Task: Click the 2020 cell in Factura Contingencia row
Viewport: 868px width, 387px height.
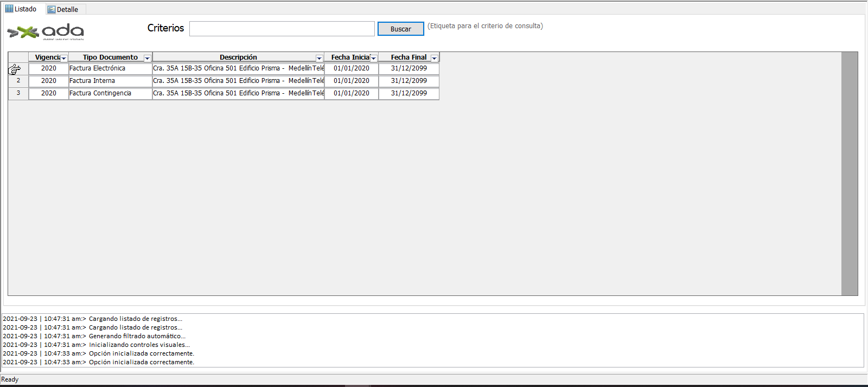Action: (x=48, y=93)
